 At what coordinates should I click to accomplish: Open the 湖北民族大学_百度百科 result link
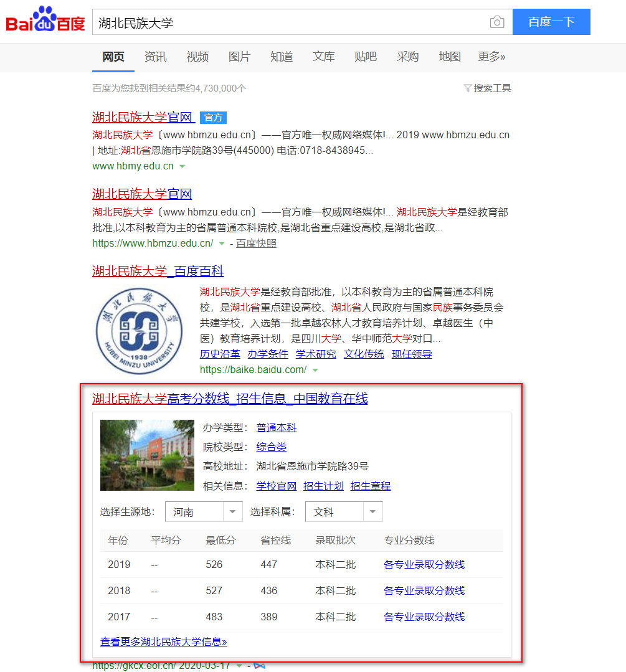click(158, 272)
